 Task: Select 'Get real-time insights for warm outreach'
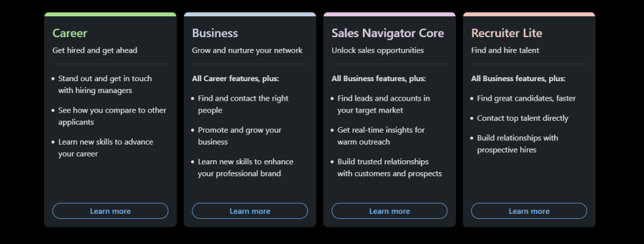pos(381,136)
